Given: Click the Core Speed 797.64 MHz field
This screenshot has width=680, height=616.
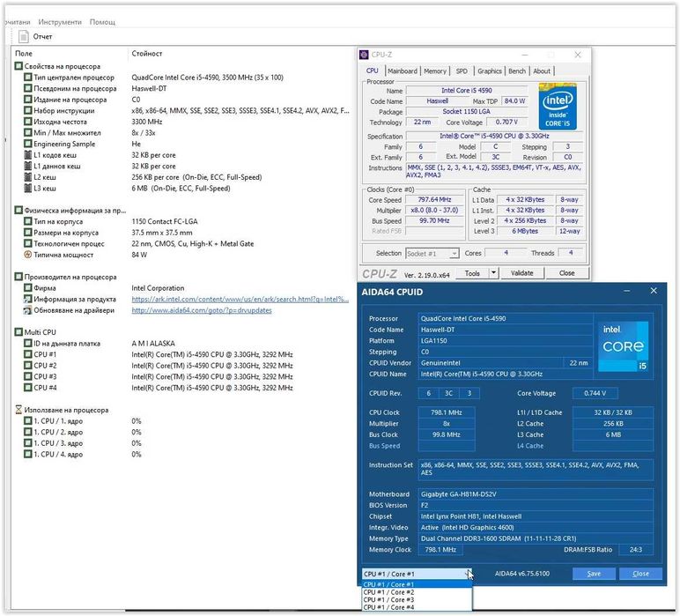Looking at the screenshot, I should pyautogui.click(x=434, y=199).
